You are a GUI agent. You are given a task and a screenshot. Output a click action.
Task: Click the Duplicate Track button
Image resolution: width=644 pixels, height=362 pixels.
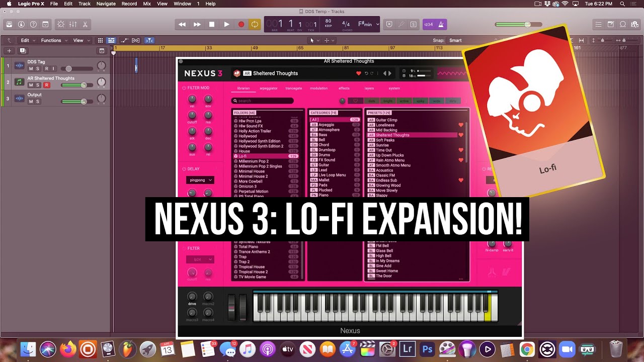pos(23,51)
